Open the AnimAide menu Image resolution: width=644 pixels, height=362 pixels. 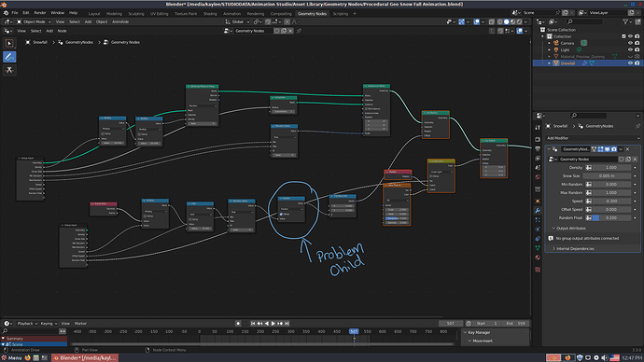pos(120,21)
